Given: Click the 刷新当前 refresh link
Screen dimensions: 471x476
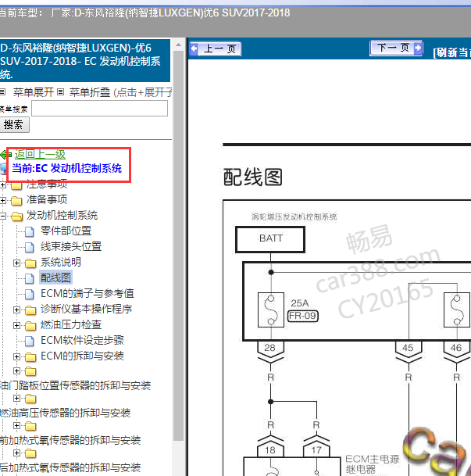Looking at the screenshot, I should (x=452, y=52).
